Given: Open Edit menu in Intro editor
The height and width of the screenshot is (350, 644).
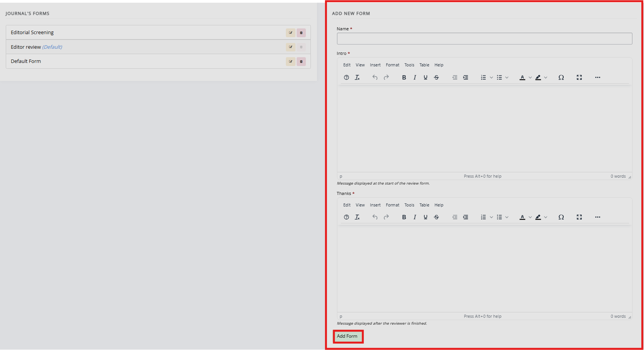Looking at the screenshot, I should [x=347, y=65].
